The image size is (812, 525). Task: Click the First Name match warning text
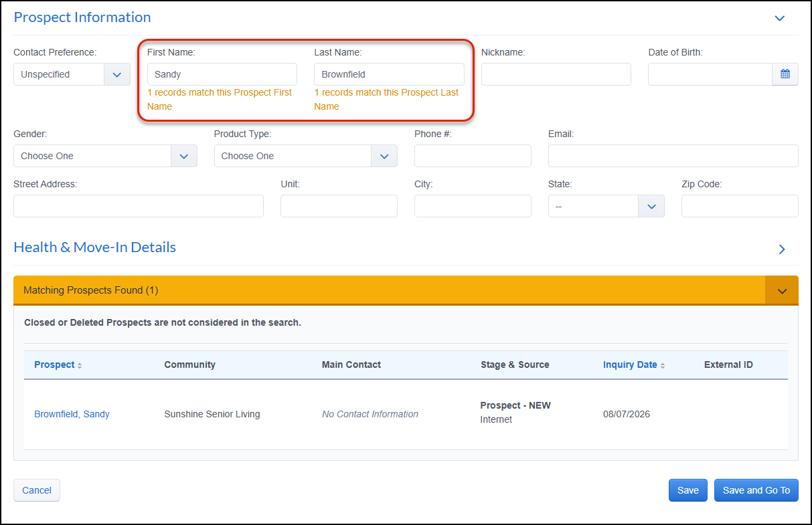220,100
